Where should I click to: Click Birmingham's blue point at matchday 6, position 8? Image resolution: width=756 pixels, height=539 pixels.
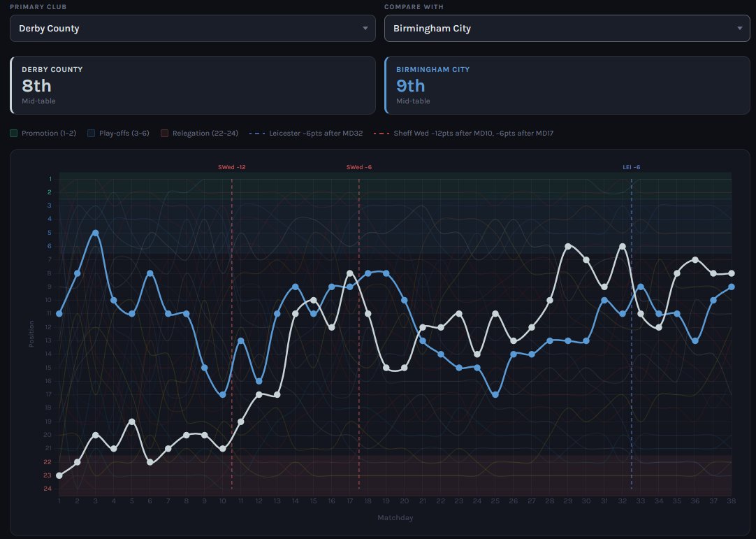[150, 273]
